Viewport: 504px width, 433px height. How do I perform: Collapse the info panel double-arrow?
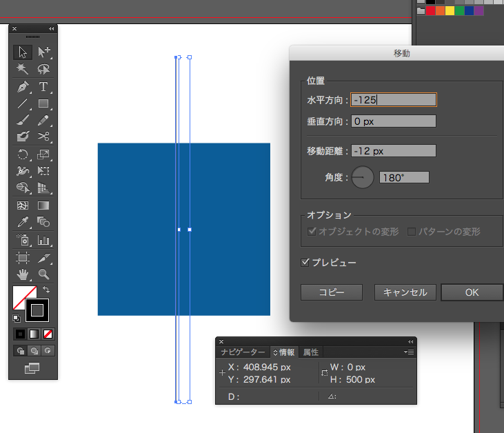(x=410, y=341)
